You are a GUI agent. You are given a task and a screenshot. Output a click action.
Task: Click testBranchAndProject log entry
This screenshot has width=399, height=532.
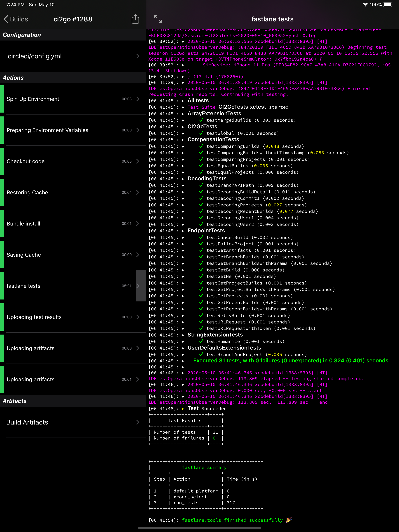pyautogui.click(x=257, y=355)
